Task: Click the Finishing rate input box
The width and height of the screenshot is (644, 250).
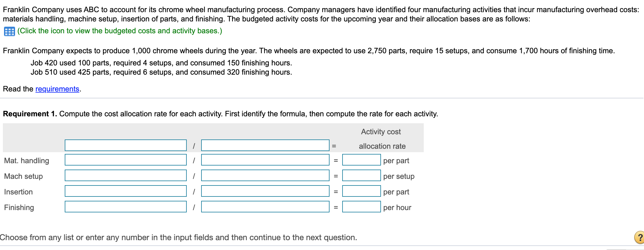Action: (361, 207)
